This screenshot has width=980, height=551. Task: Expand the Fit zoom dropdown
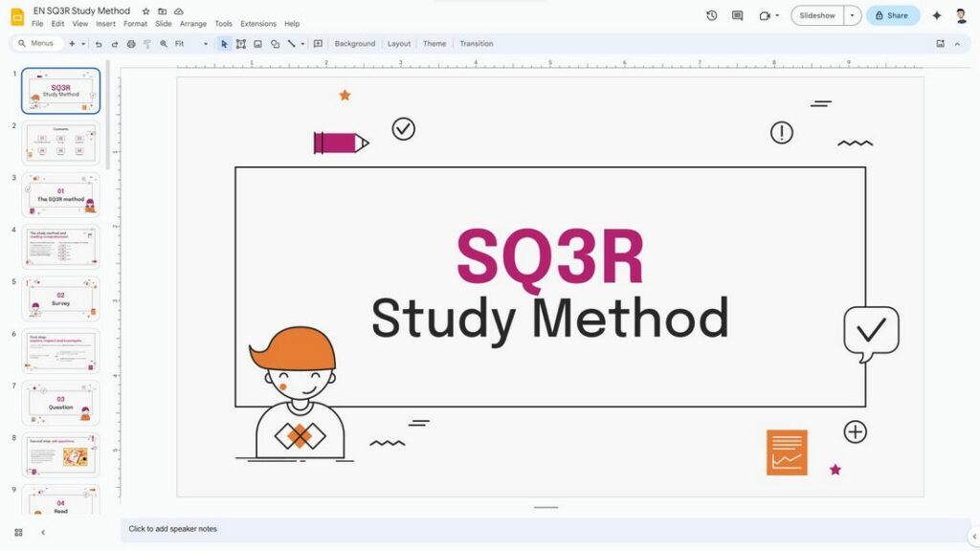(x=205, y=43)
